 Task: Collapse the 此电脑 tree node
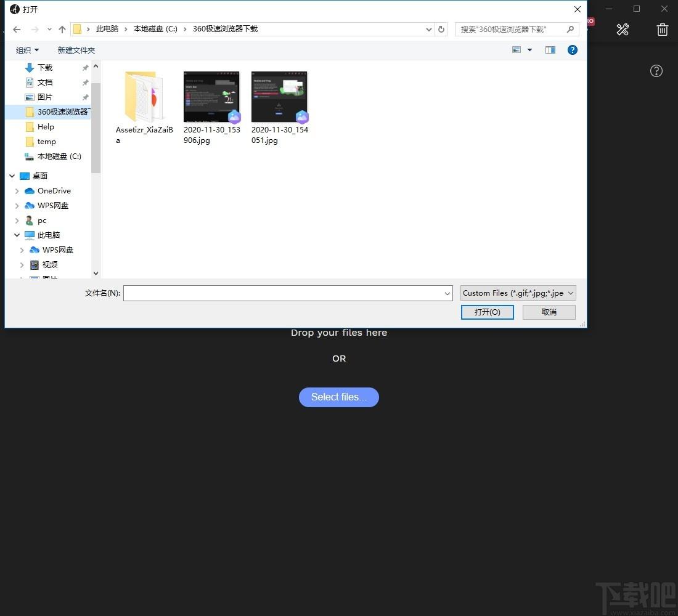tap(17, 235)
